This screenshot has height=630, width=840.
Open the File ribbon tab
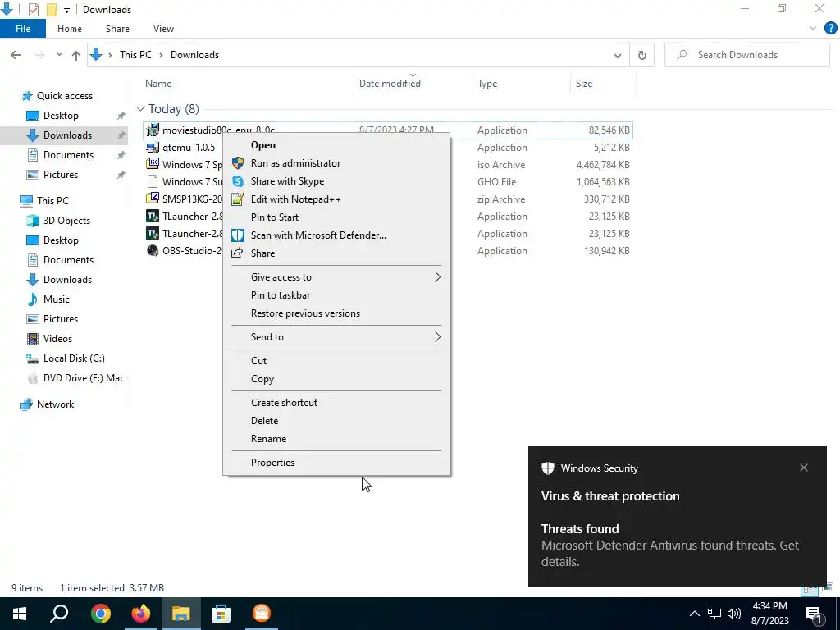[23, 29]
